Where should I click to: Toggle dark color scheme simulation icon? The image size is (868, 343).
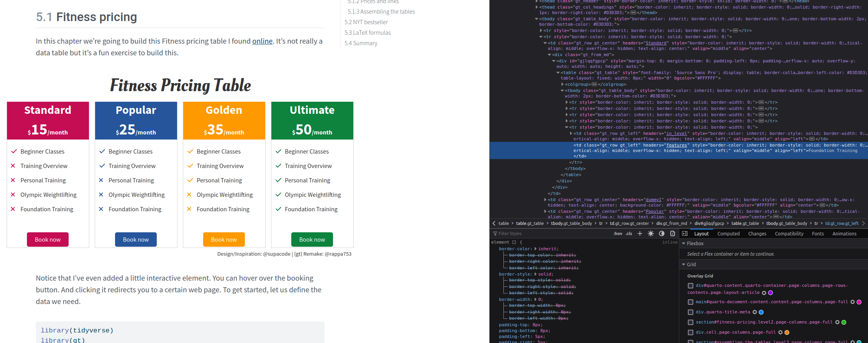tap(662, 233)
